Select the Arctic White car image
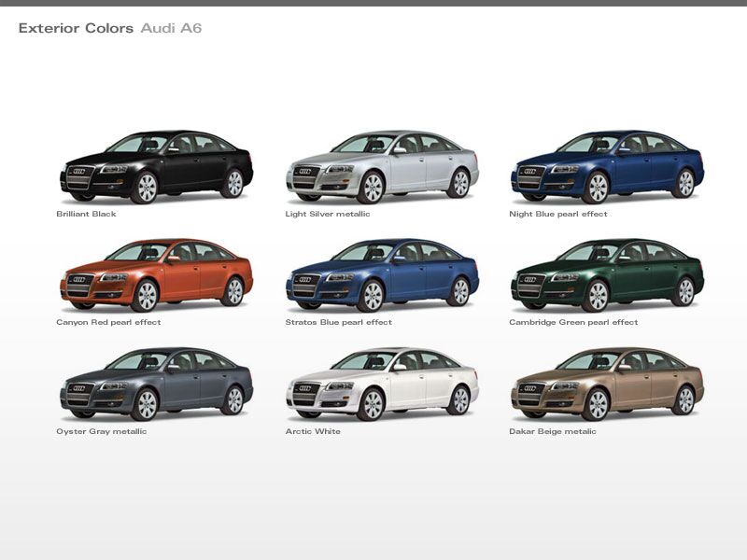Viewport: 747px width, 560px height. click(382, 384)
